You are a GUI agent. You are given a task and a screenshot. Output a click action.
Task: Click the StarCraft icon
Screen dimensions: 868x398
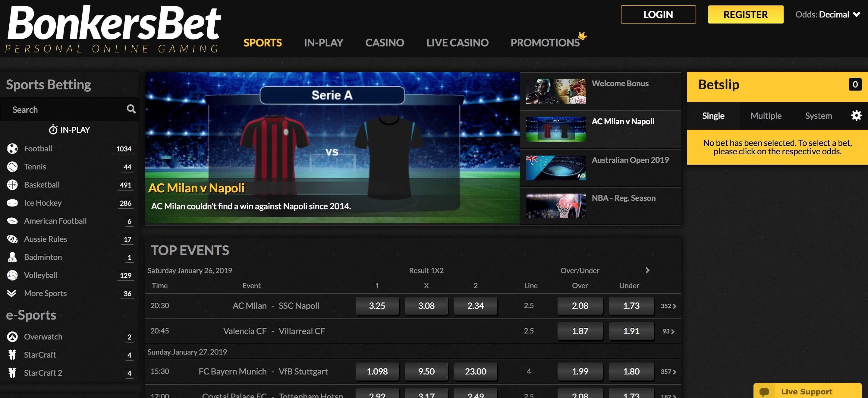(x=12, y=355)
